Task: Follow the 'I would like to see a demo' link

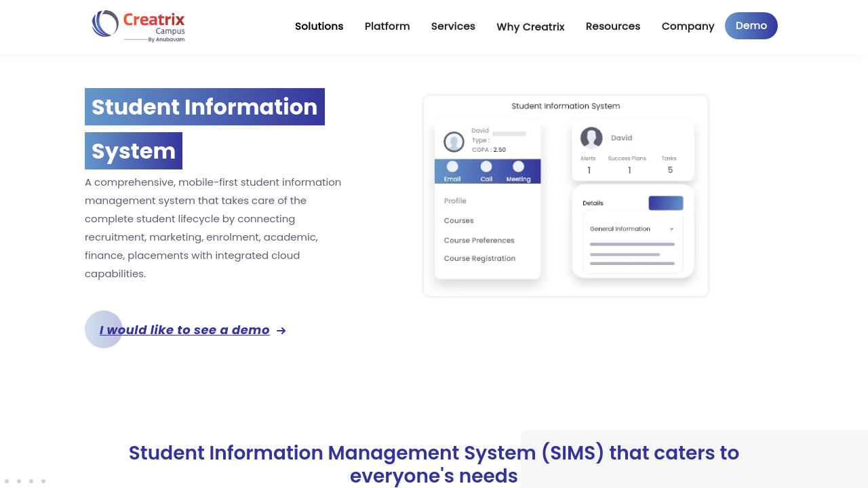Action: [x=184, y=330]
